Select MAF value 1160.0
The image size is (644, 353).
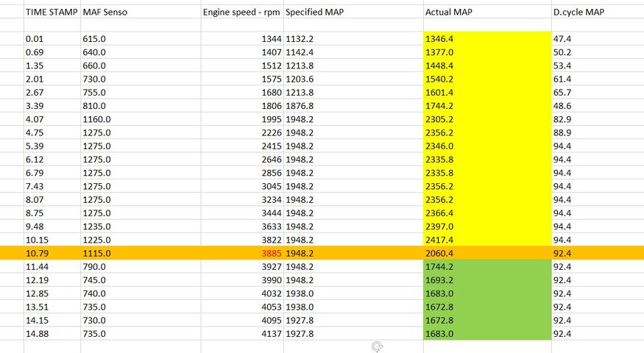[141, 119]
